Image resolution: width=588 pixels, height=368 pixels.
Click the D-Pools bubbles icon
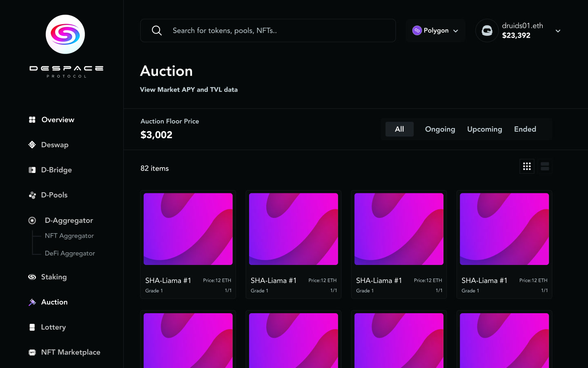[32, 195]
